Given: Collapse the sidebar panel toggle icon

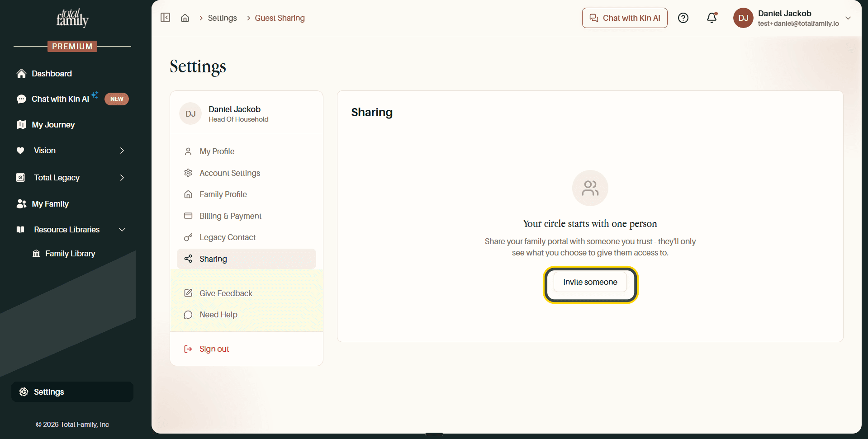Looking at the screenshot, I should [x=166, y=18].
